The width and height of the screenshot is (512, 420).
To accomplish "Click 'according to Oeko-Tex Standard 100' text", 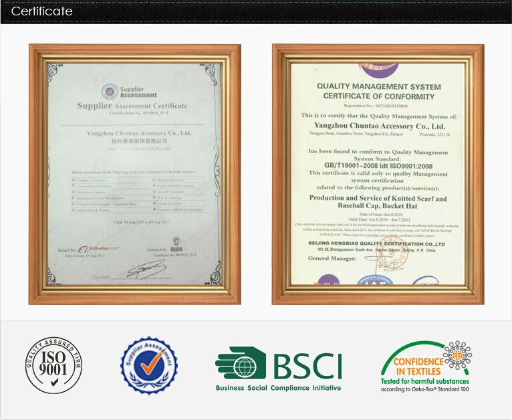I will [424, 389].
